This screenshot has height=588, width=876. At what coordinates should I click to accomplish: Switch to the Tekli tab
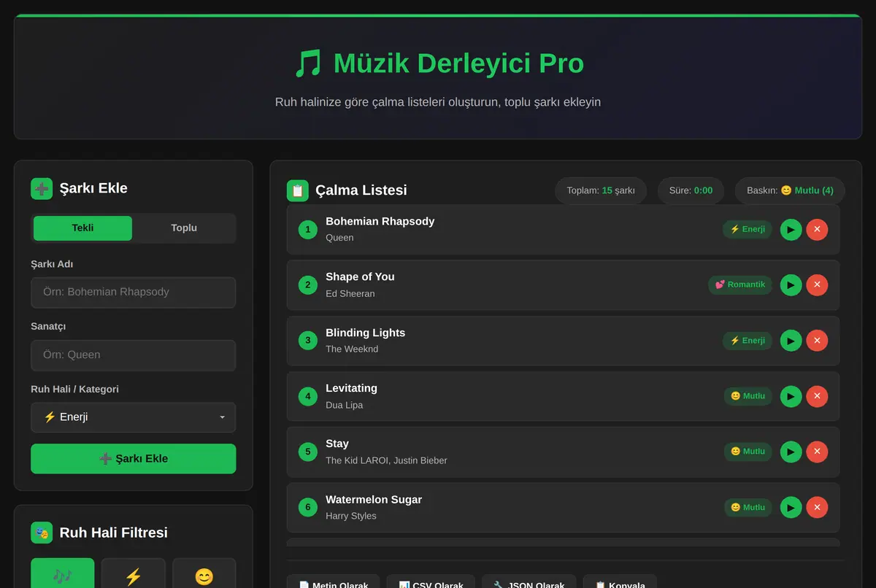(82, 228)
